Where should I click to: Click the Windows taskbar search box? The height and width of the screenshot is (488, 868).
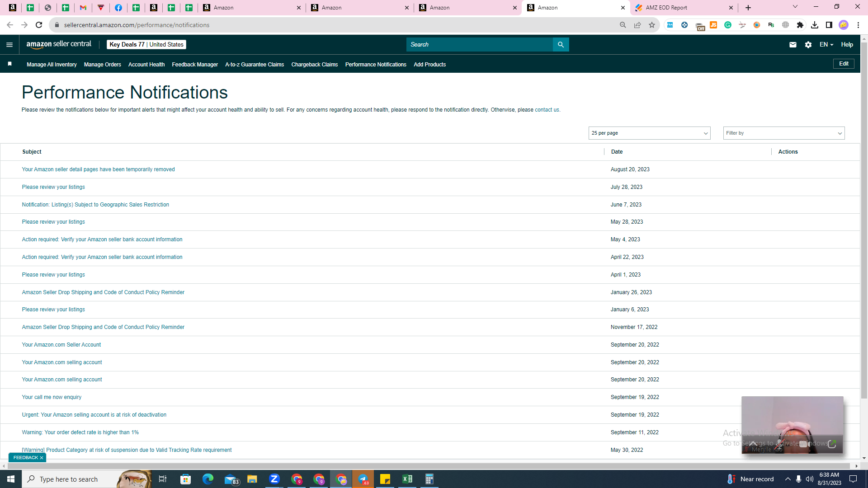[x=86, y=479]
